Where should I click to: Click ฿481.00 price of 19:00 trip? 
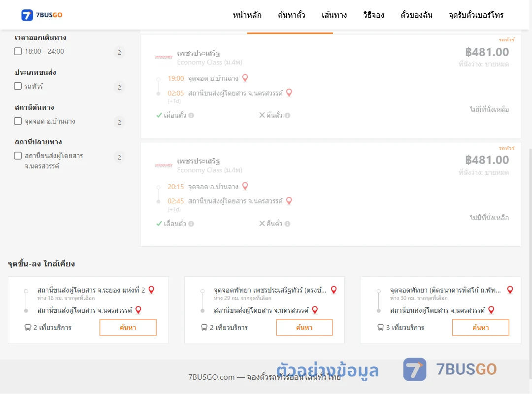487,52
